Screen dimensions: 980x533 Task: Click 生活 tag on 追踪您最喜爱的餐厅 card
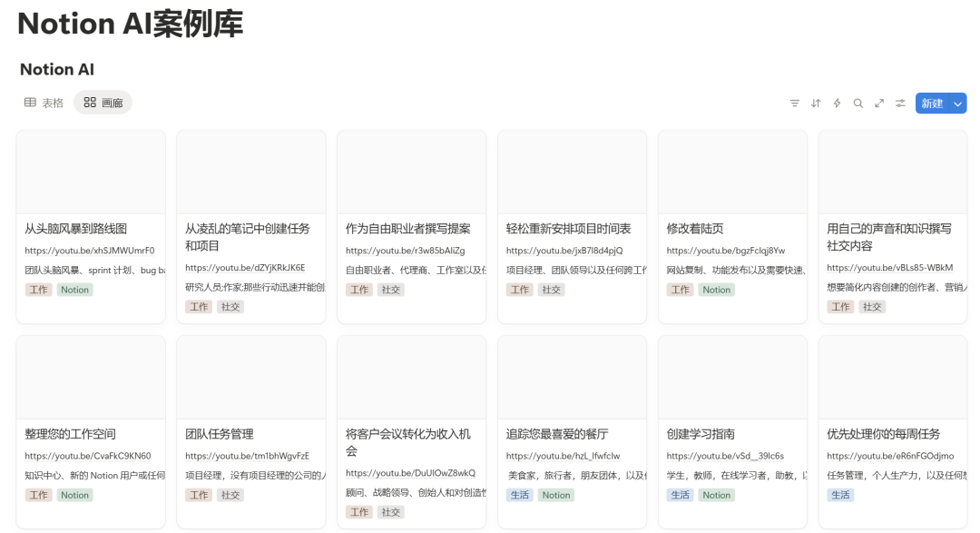(520, 495)
